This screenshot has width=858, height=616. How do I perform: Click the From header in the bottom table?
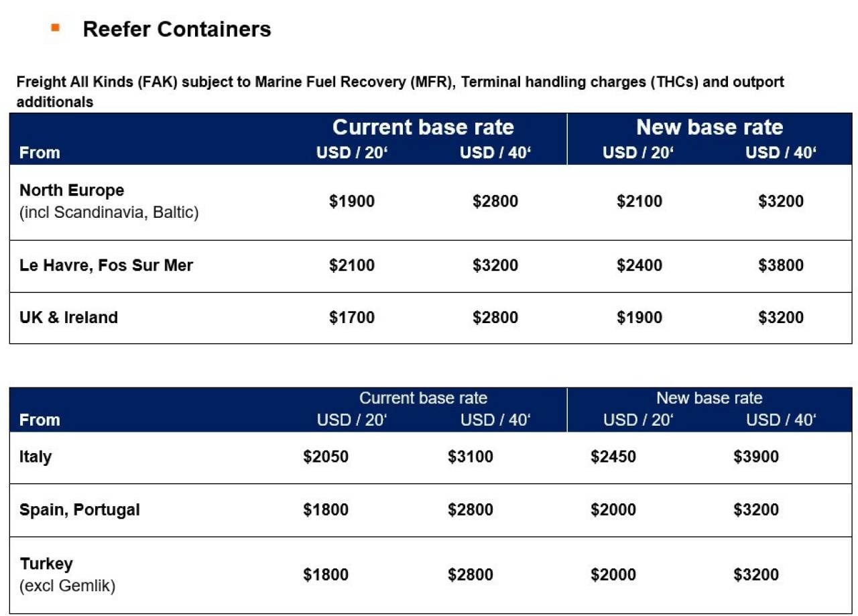[40, 420]
